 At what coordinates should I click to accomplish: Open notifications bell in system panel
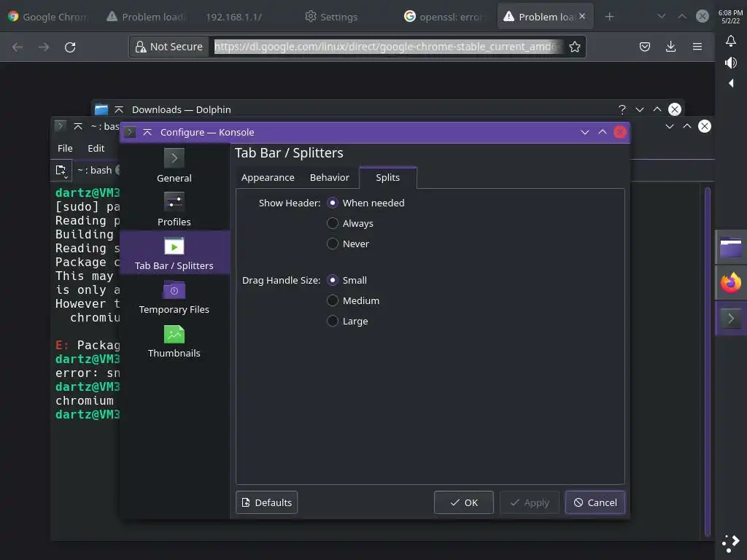[x=731, y=41]
